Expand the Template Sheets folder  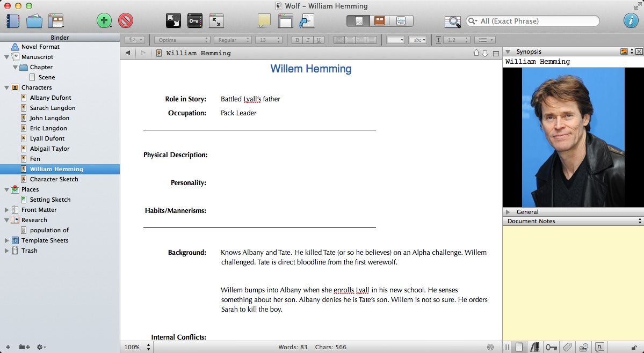pos(6,240)
